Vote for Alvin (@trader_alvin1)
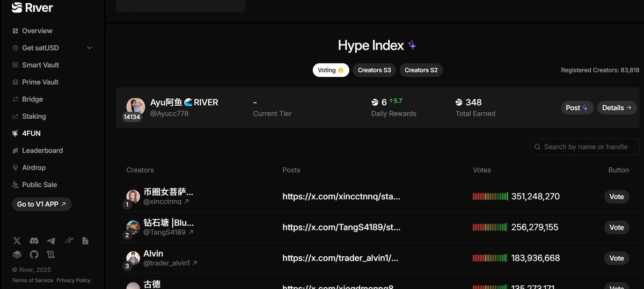Screen dimensions: 644x289 617,258
